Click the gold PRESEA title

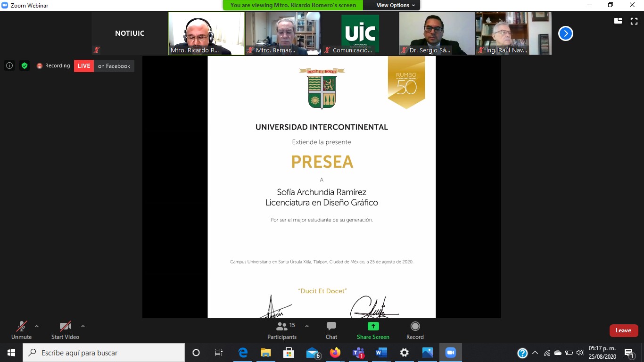click(x=322, y=162)
